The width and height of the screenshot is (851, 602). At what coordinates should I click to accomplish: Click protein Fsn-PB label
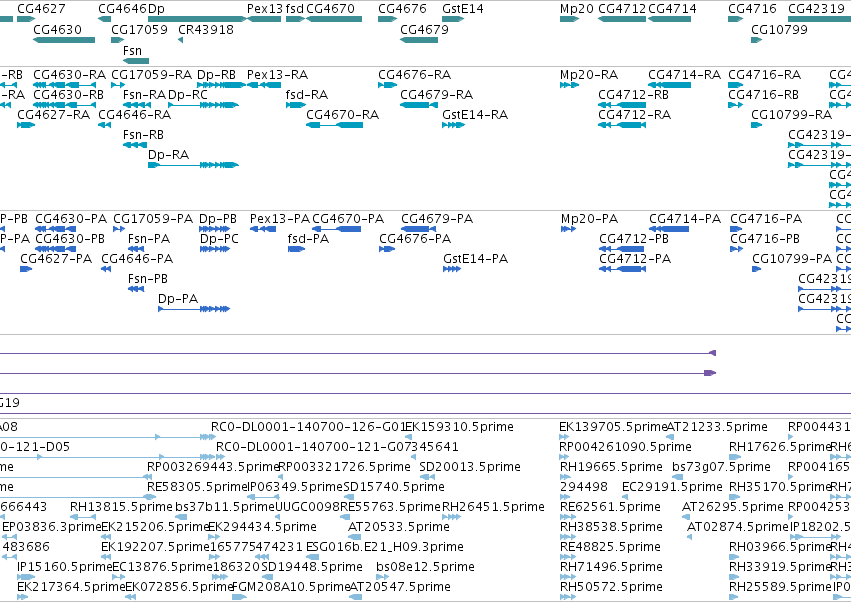click(148, 279)
